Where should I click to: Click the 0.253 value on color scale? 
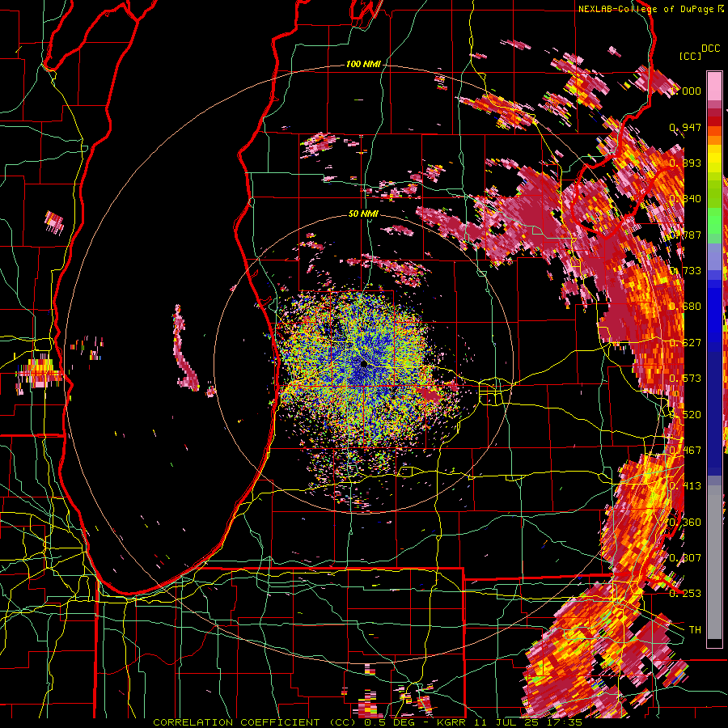pyautogui.click(x=685, y=594)
